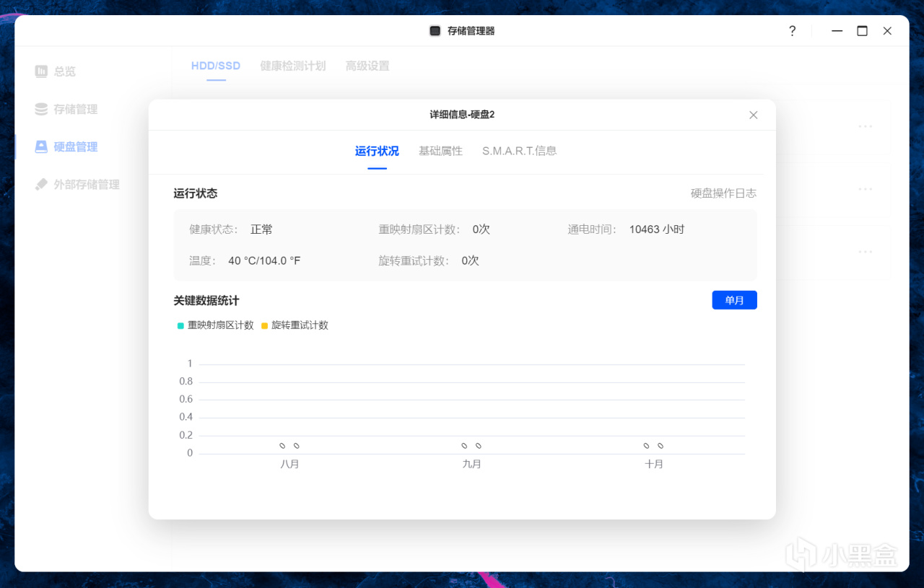Toggle 旋转重试计数 legend series

[295, 325]
